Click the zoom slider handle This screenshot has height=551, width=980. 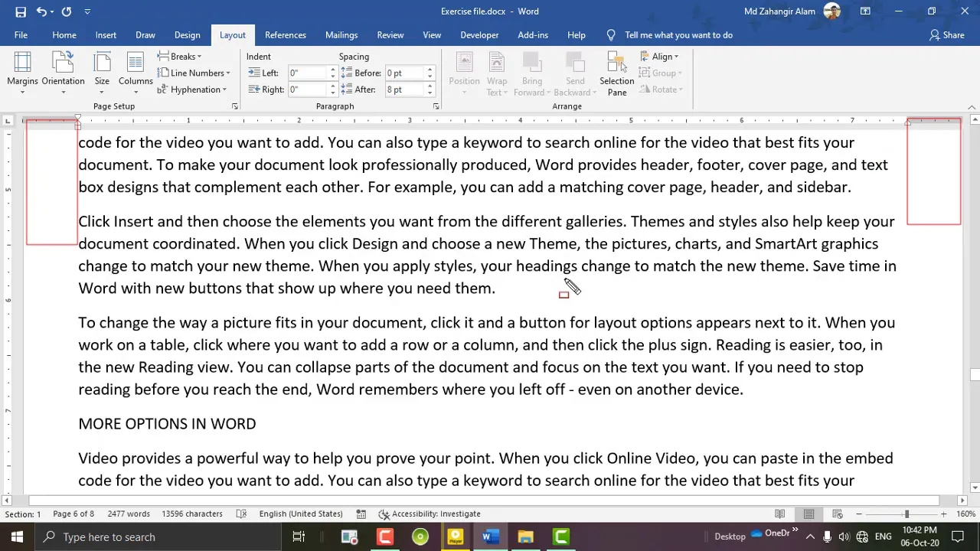[x=906, y=514]
